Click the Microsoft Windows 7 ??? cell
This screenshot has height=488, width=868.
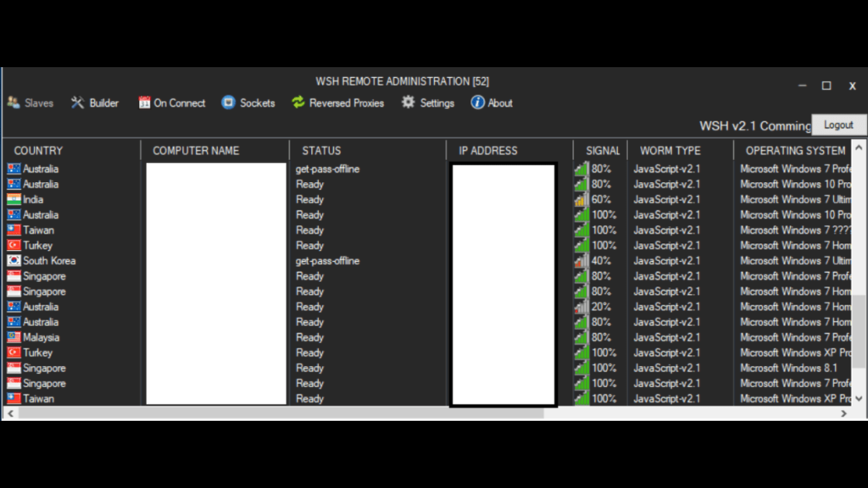coord(795,230)
